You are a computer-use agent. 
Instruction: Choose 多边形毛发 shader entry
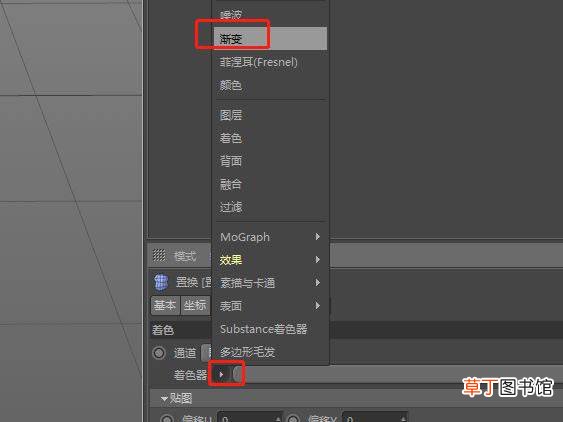point(270,352)
